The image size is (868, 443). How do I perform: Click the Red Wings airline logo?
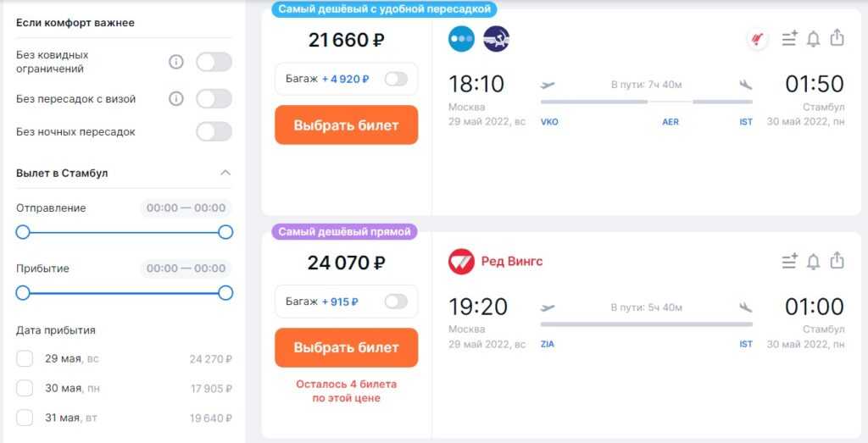coord(461,261)
